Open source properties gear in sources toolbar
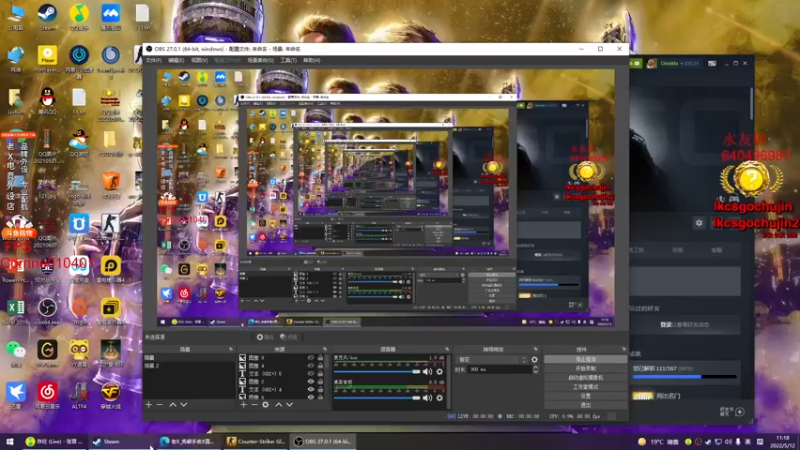Screen dimensions: 800x450 [265, 405]
